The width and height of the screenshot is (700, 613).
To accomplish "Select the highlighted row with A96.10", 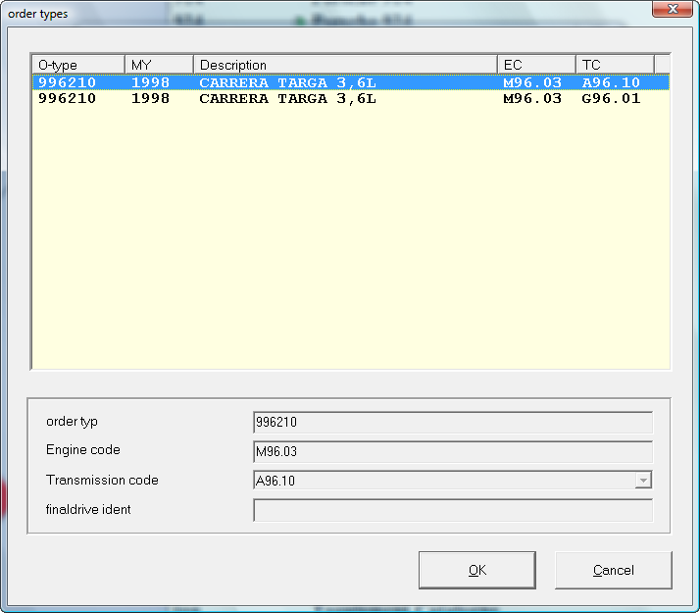I will point(350,82).
